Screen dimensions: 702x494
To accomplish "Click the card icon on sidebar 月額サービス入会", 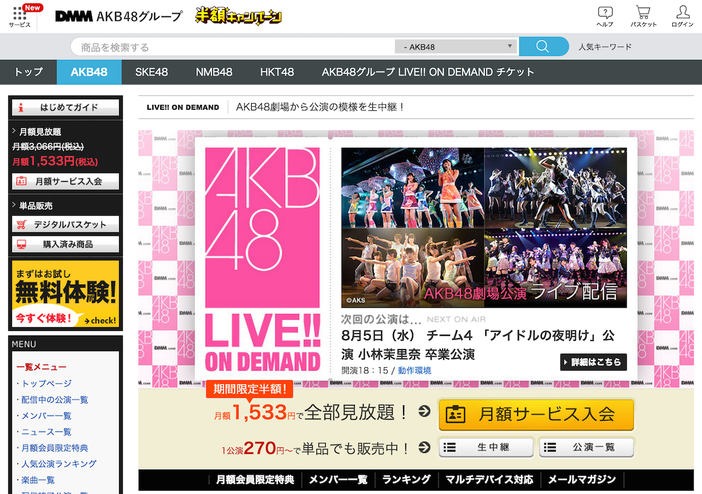I will 21,181.
